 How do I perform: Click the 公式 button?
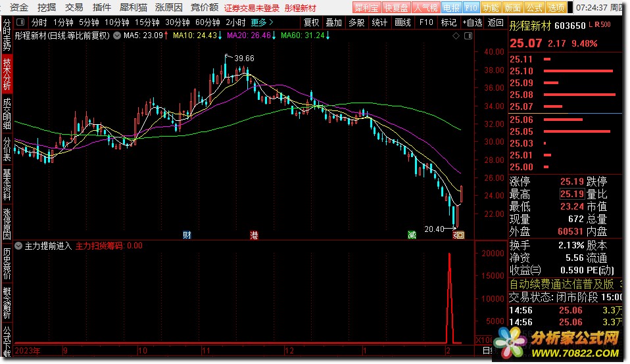pos(535,8)
